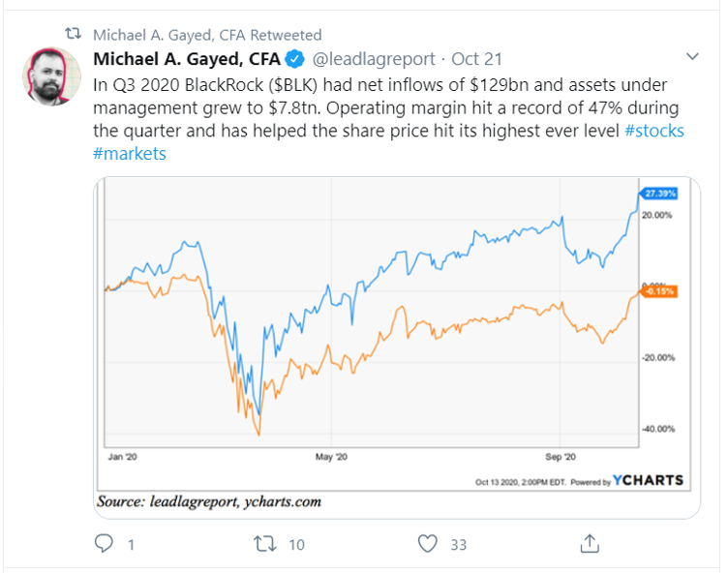Click the YCHARTS logo in the chart

pos(649,480)
